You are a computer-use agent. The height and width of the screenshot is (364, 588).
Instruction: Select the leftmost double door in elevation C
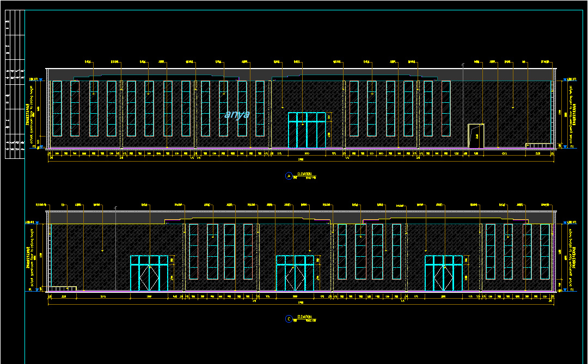[149, 273]
